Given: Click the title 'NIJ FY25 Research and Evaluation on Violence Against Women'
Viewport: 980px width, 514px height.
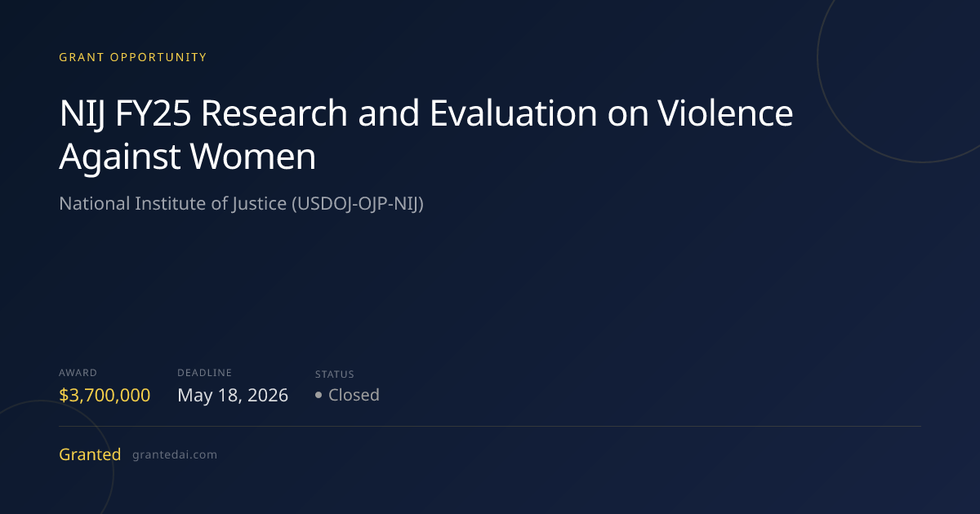Looking at the screenshot, I should 426,135.
